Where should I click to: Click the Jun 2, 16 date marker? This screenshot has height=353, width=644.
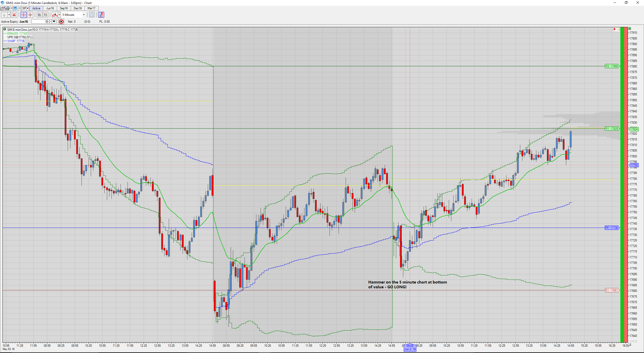[x=410, y=348]
